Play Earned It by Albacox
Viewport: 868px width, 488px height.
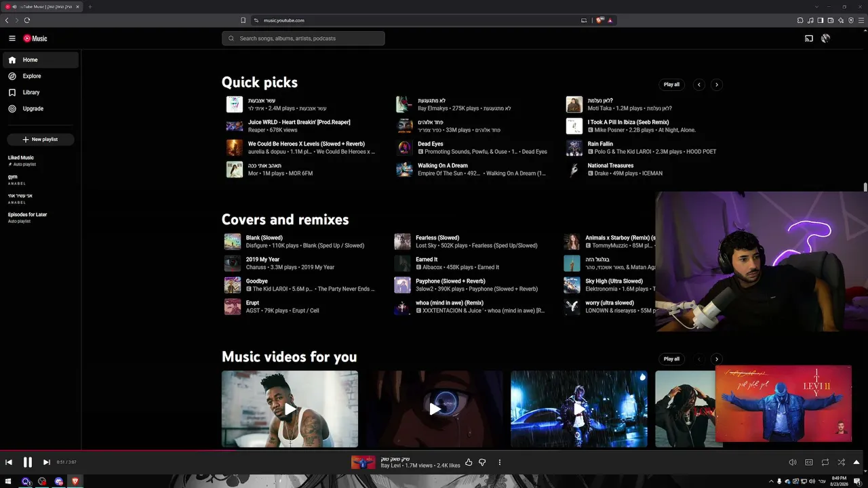pos(427,260)
